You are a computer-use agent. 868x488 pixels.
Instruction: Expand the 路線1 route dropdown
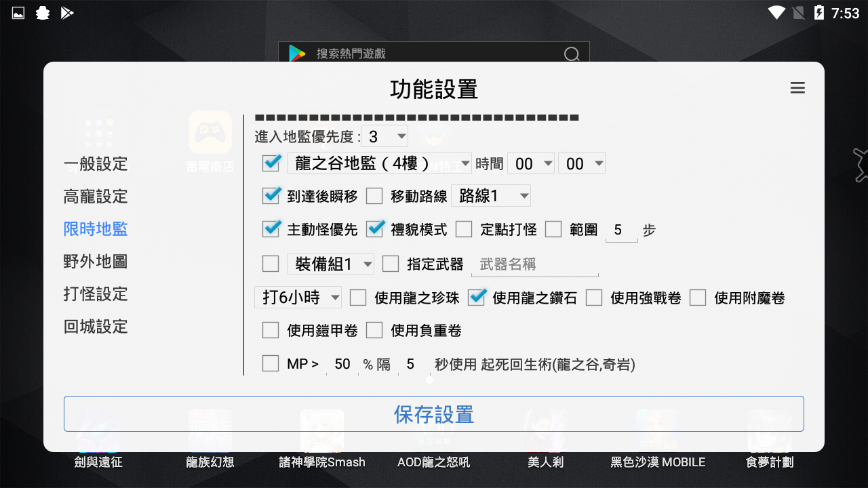[491, 196]
